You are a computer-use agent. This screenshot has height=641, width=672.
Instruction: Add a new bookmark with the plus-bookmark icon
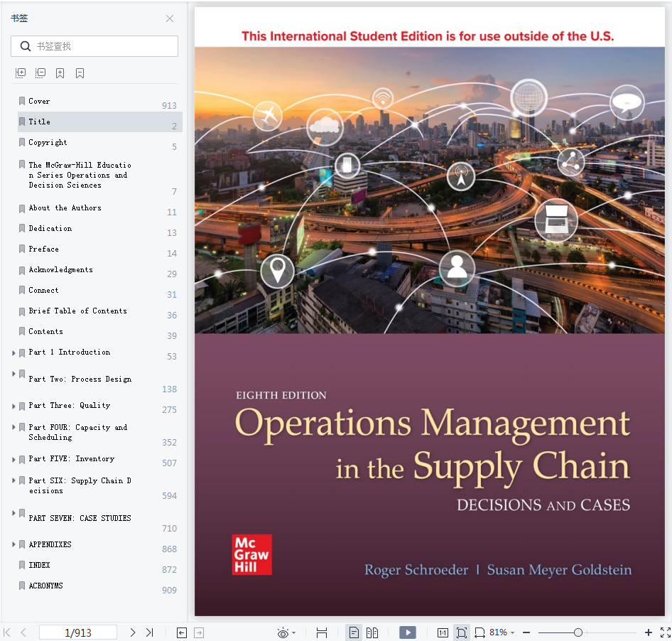click(60, 73)
